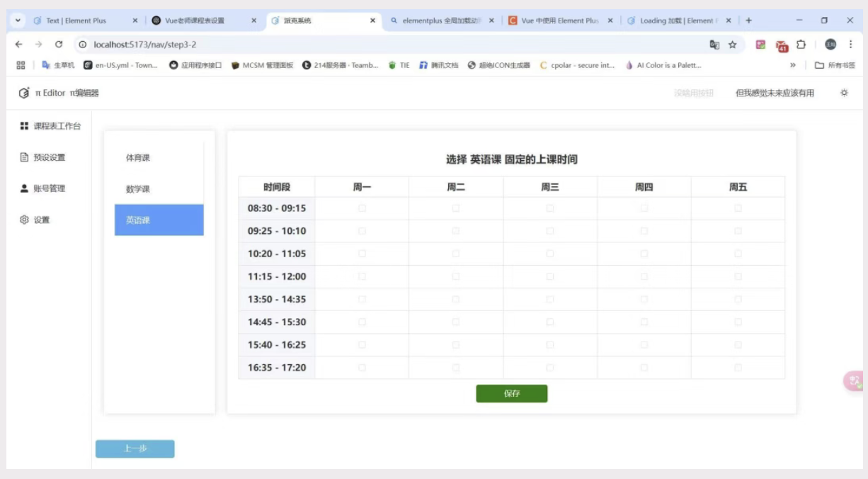Viewport: 868px width, 479px height.
Task: Switch to the Loading 加载 Element browser tab
Action: click(680, 21)
